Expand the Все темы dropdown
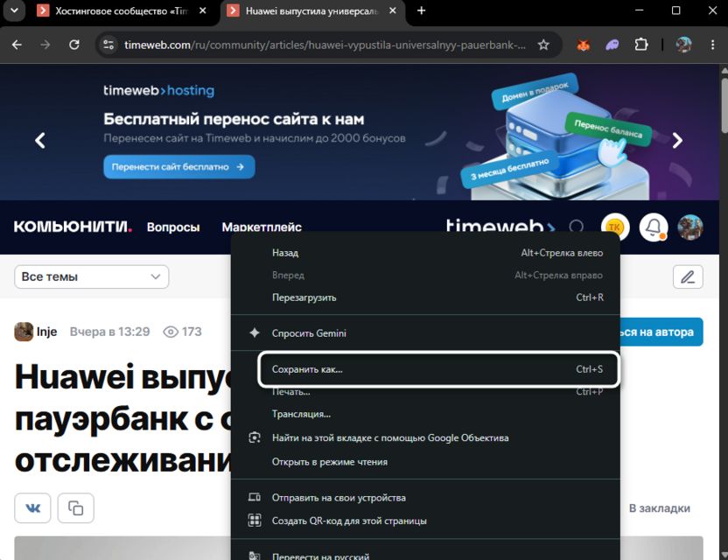728x560 pixels. 92,276
